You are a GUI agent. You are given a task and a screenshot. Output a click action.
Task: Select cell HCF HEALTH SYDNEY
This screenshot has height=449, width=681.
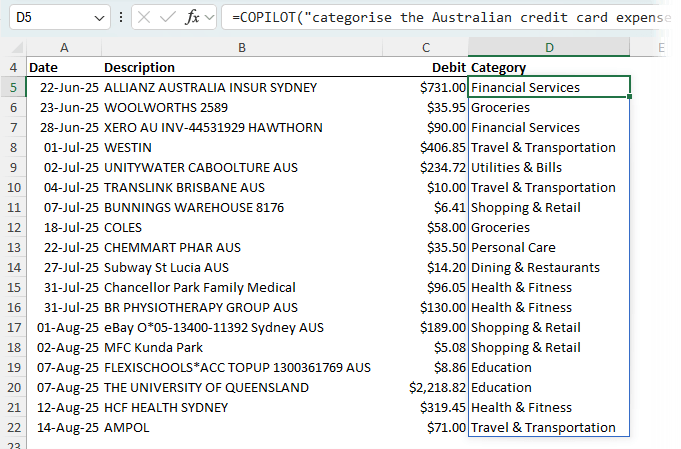(x=242, y=407)
